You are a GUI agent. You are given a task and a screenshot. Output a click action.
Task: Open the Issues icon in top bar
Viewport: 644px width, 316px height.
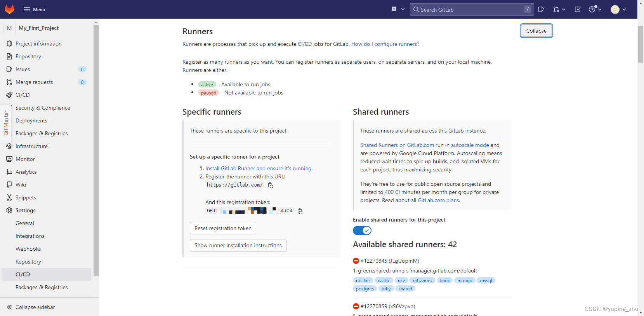(541, 9)
